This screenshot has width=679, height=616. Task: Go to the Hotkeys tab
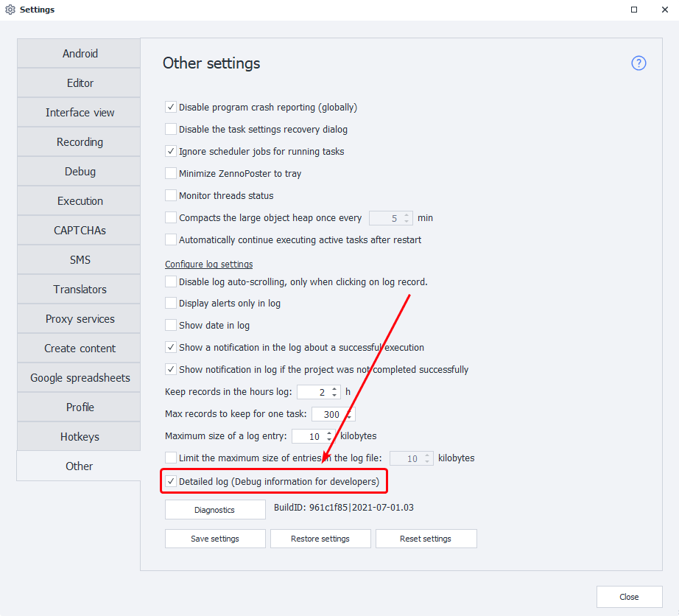click(x=80, y=437)
